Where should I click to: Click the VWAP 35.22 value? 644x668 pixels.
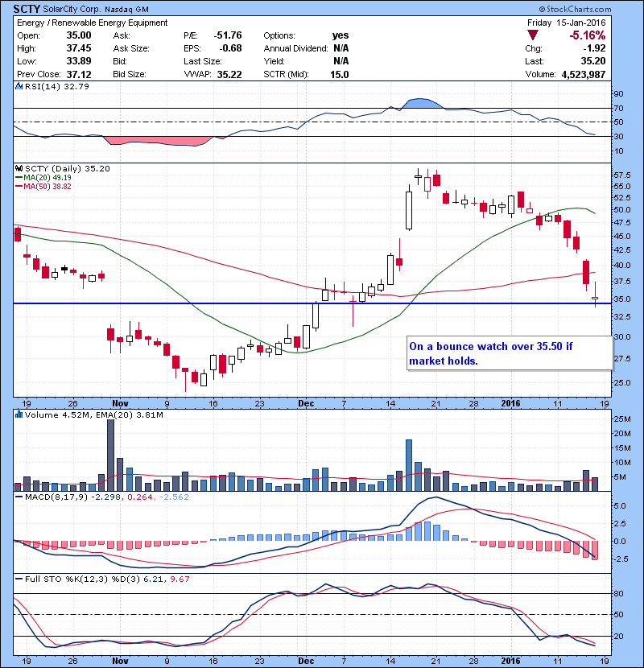[x=229, y=75]
